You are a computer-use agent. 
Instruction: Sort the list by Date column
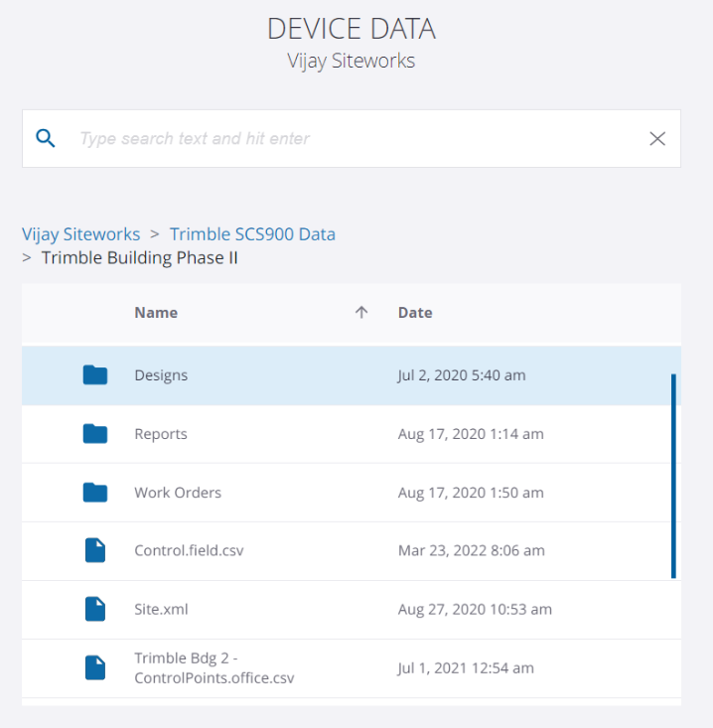415,313
